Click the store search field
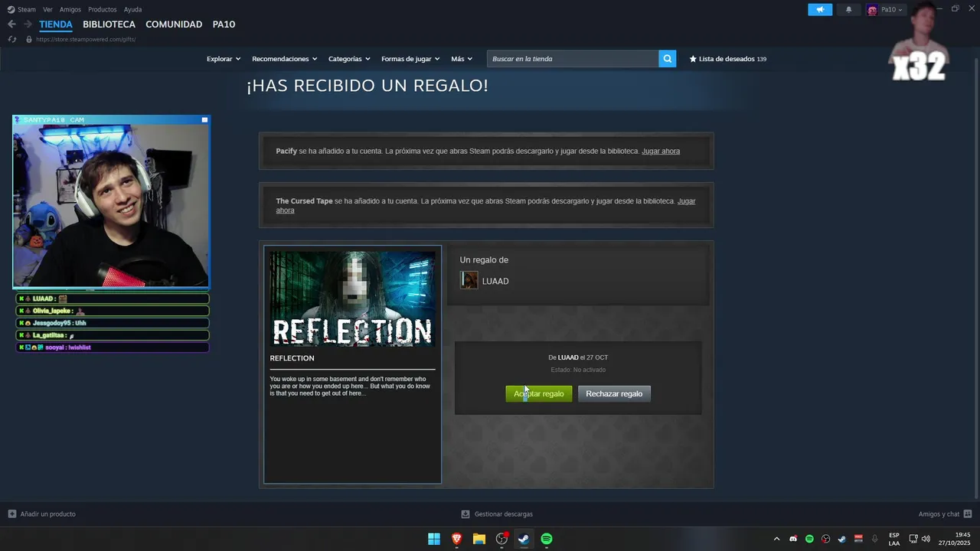 pos(573,59)
